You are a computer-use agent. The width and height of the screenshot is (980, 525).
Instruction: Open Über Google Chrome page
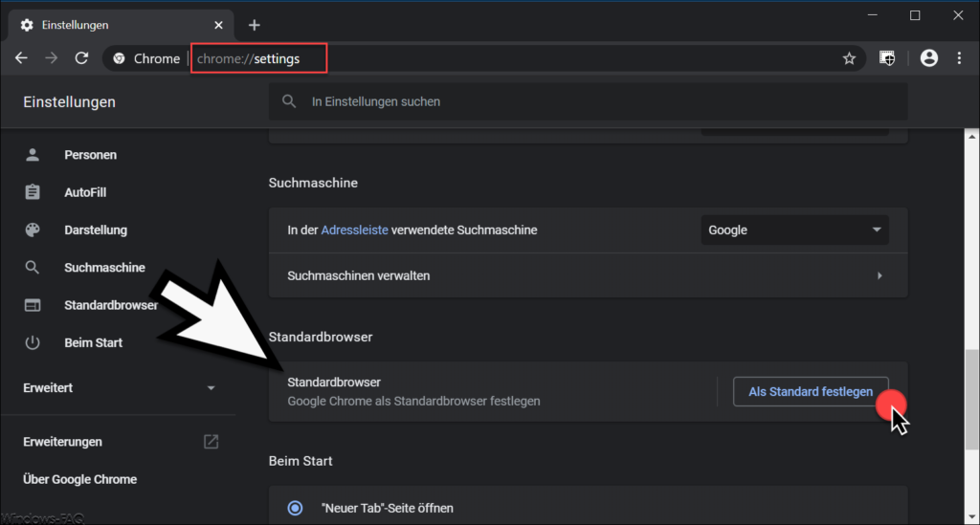[80, 479]
